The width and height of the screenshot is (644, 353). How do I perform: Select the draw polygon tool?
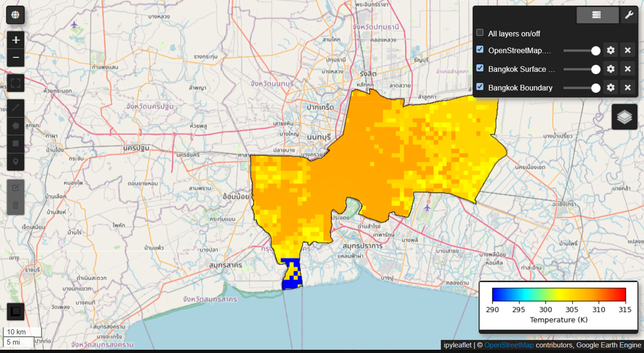pyautogui.click(x=16, y=126)
